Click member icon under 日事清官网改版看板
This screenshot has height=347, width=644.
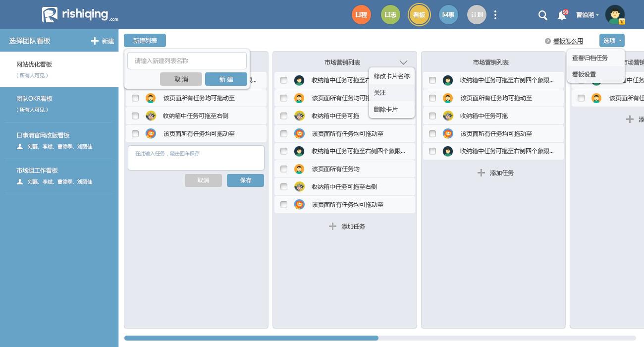(x=20, y=147)
